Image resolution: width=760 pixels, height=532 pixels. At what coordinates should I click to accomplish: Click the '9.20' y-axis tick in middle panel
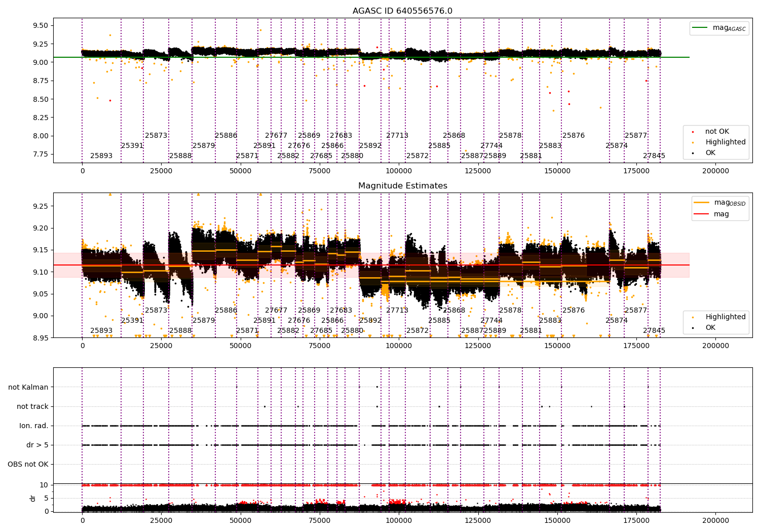tap(41, 229)
